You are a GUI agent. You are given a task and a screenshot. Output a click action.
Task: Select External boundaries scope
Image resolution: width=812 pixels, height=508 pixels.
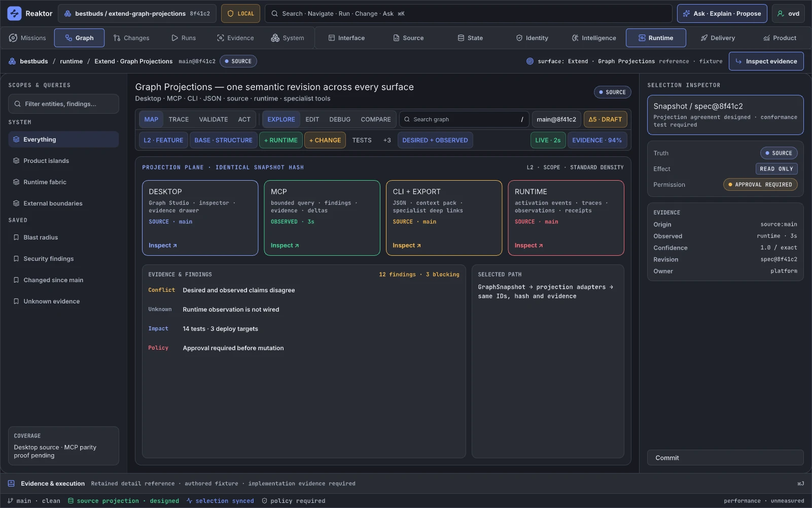tap(63, 204)
